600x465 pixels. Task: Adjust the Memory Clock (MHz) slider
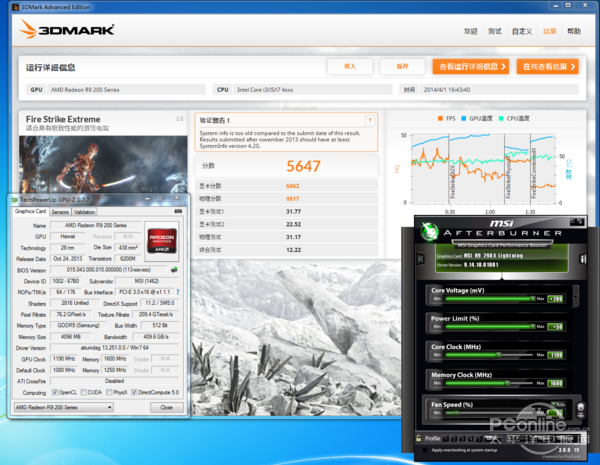(490, 383)
